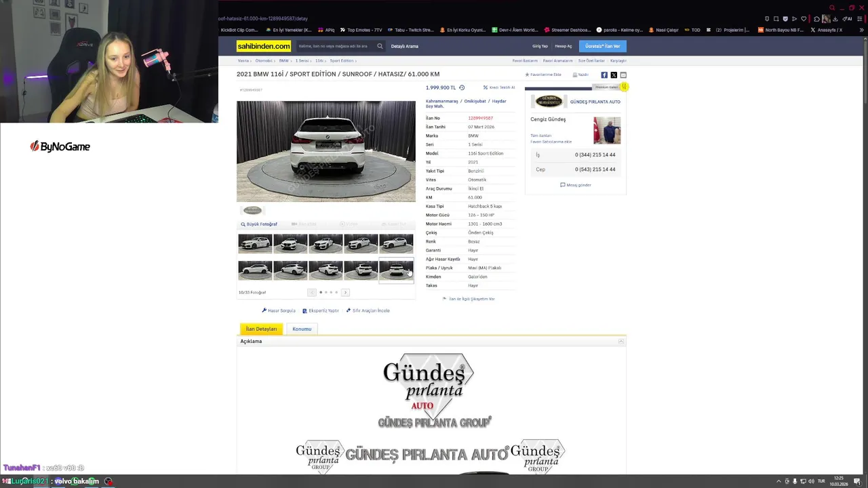Open browser pin icon in toolbar
This screenshot has height=488, width=868.
pos(767,19)
